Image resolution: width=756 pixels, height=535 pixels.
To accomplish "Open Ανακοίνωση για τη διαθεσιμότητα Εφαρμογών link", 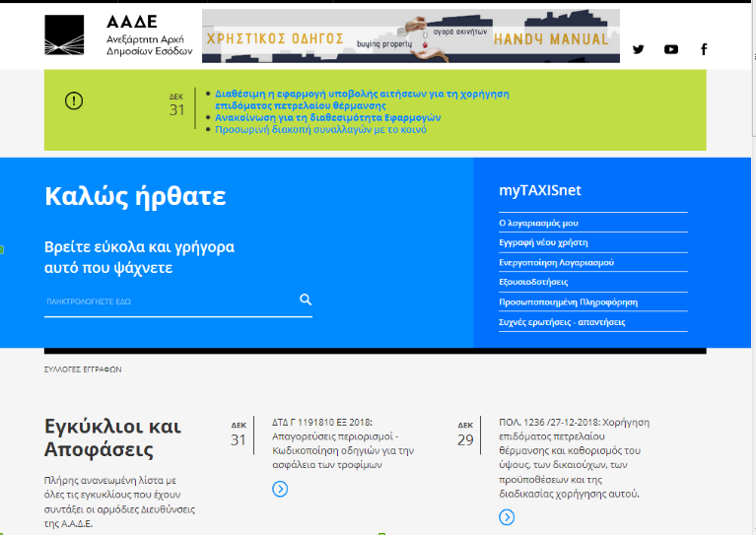I will pyautogui.click(x=327, y=117).
